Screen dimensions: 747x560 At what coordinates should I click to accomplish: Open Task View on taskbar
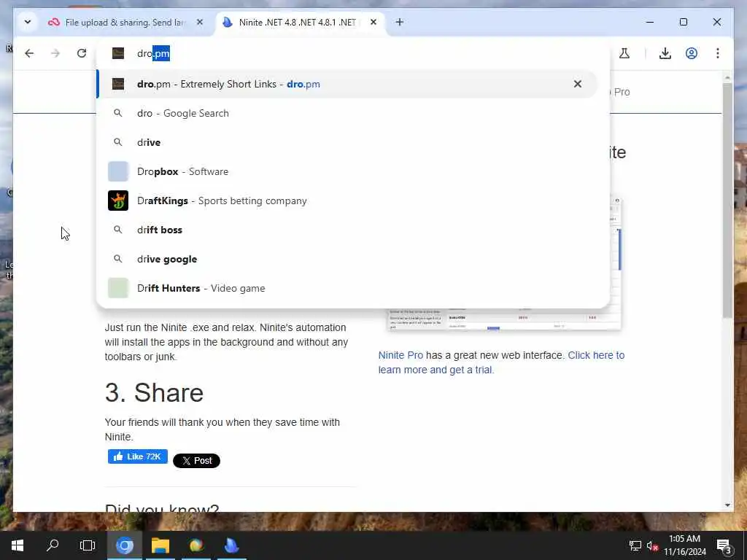tap(88, 545)
